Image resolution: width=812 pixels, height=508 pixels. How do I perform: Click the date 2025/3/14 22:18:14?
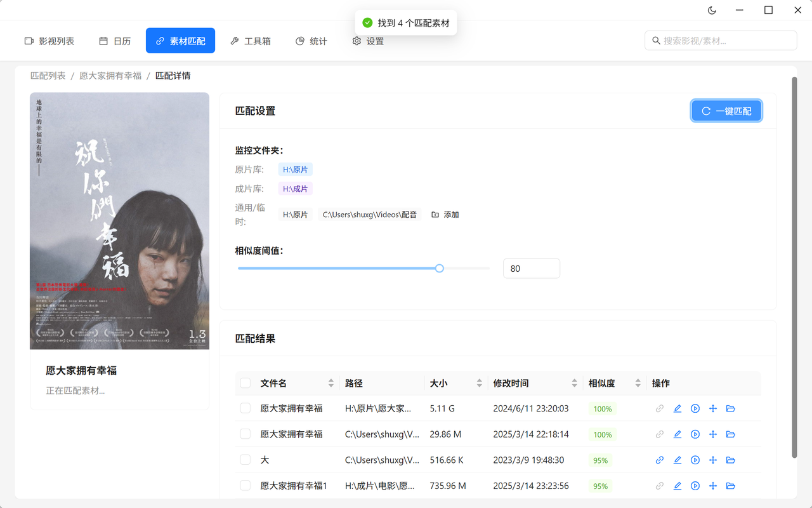point(531,434)
